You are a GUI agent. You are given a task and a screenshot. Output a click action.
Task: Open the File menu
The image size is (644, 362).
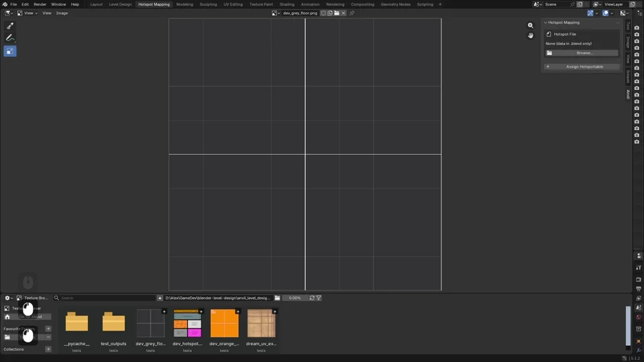(13, 4)
